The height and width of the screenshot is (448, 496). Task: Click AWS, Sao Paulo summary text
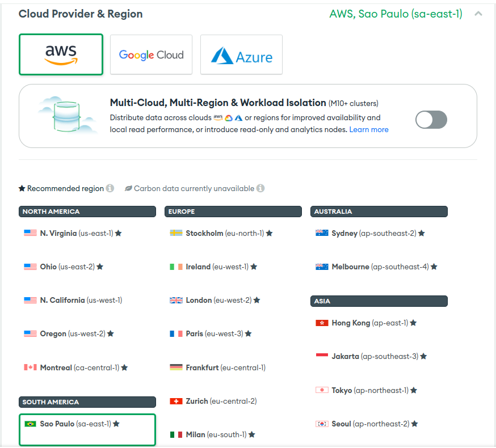pyautogui.click(x=396, y=14)
